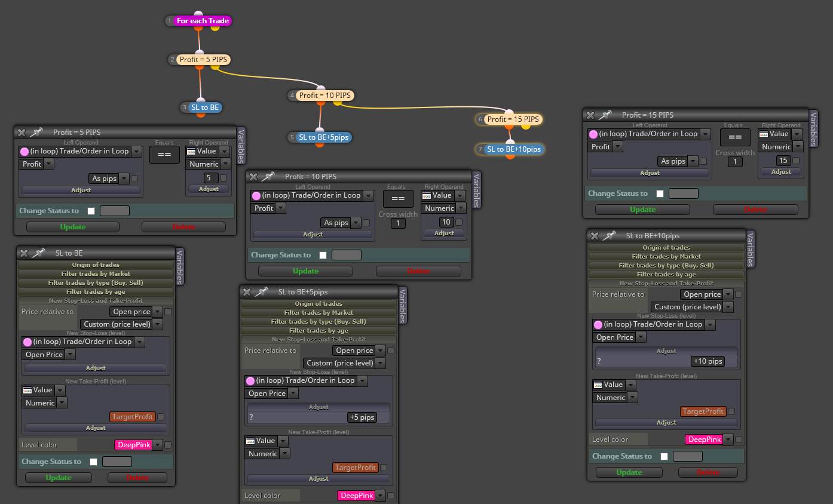
Task: Enable Change Status checkbox in Profit = 5 PIPS
Action: [x=91, y=211]
